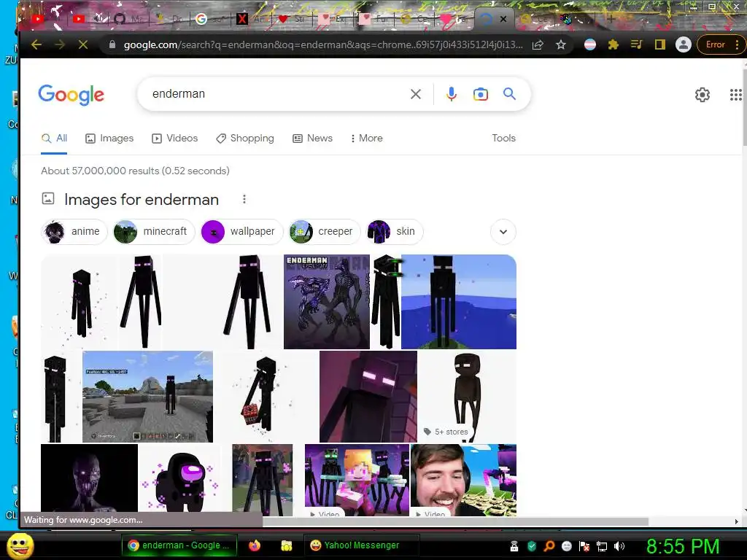The image size is (747, 560).
Task: Open the smiley face Start button
Action: click(x=20, y=545)
